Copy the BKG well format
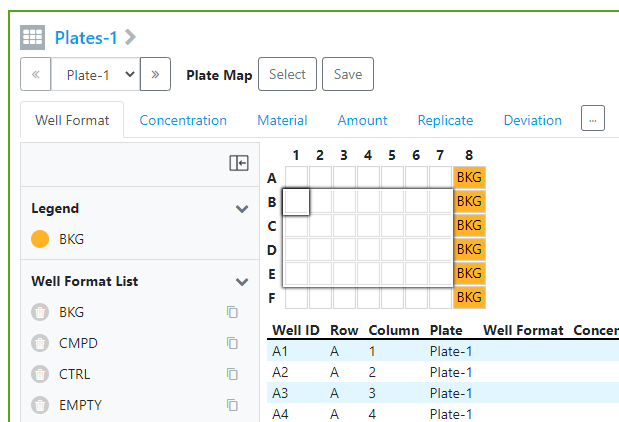 [232, 312]
